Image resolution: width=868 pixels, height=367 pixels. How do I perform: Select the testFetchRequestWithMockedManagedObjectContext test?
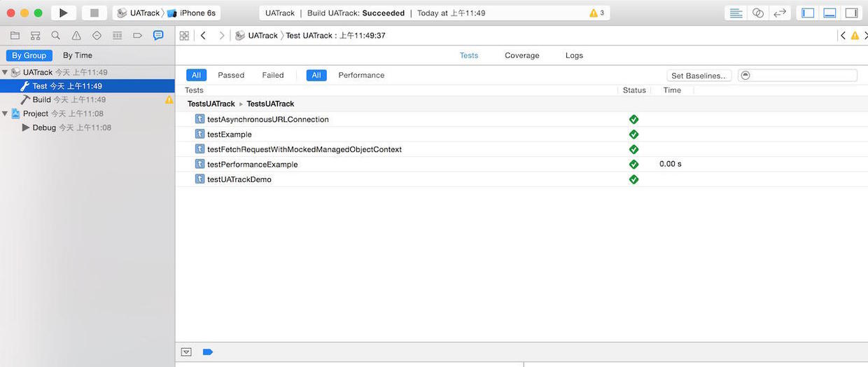click(x=521, y=149)
